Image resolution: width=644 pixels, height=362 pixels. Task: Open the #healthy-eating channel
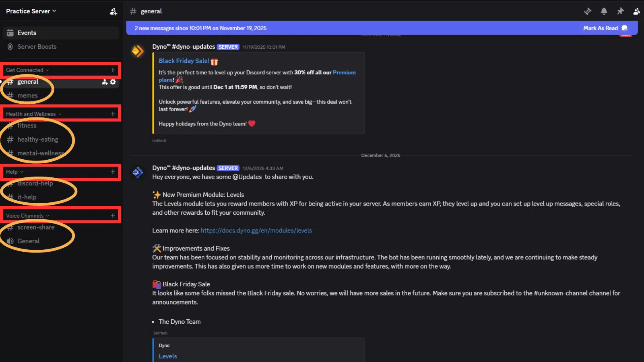point(38,139)
